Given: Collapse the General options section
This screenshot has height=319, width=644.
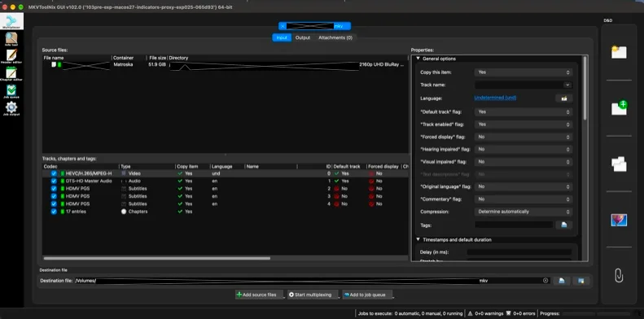Looking at the screenshot, I should click(418, 59).
